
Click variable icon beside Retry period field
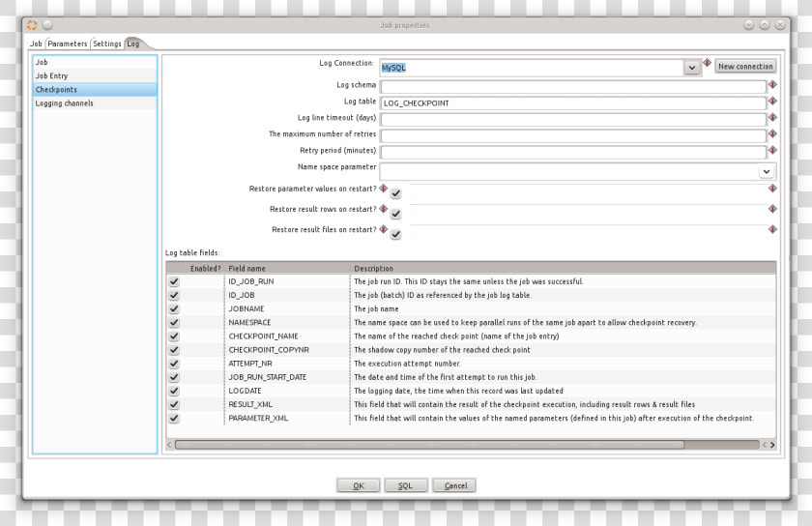coord(772,150)
